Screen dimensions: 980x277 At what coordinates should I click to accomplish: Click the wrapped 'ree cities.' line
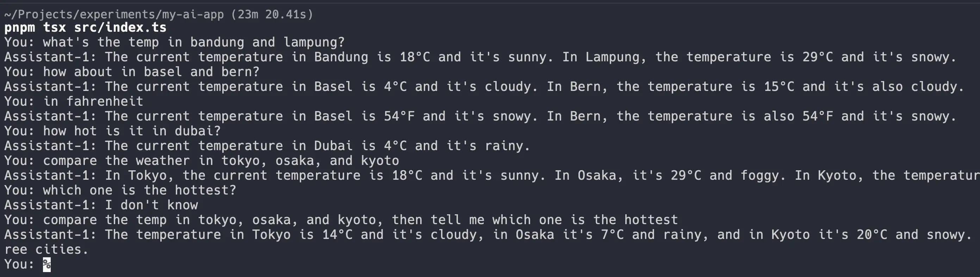tap(46, 250)
